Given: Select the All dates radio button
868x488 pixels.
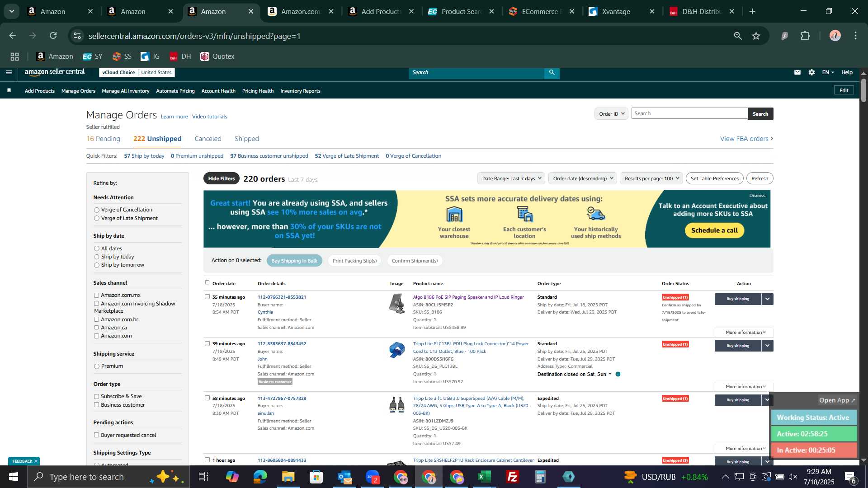Looking at the screenshot, I should point(96,249).
